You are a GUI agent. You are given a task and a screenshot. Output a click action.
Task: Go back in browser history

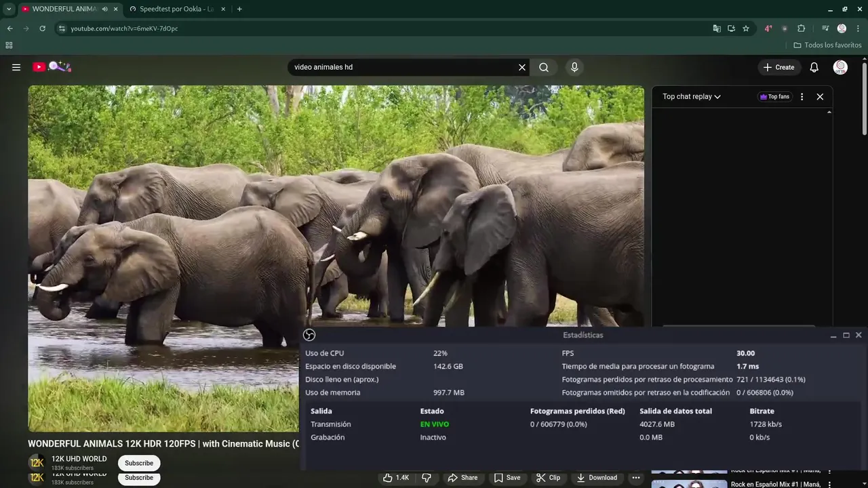click(9, 28)
